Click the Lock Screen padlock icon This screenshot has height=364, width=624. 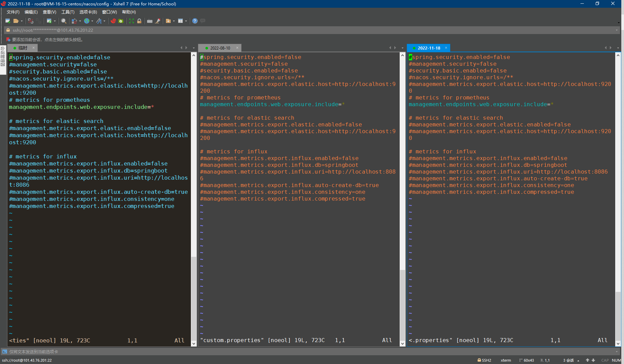139,21
